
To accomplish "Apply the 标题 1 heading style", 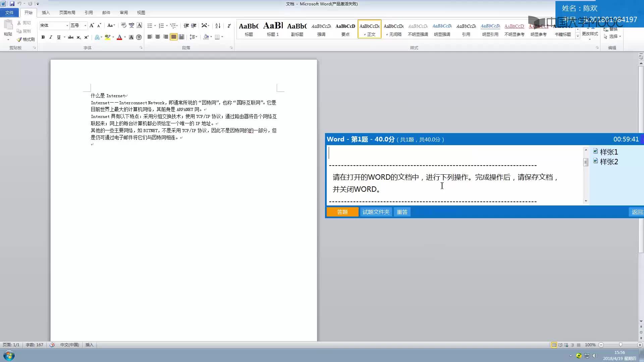I will pyautogui.click(x=273, y=29).
